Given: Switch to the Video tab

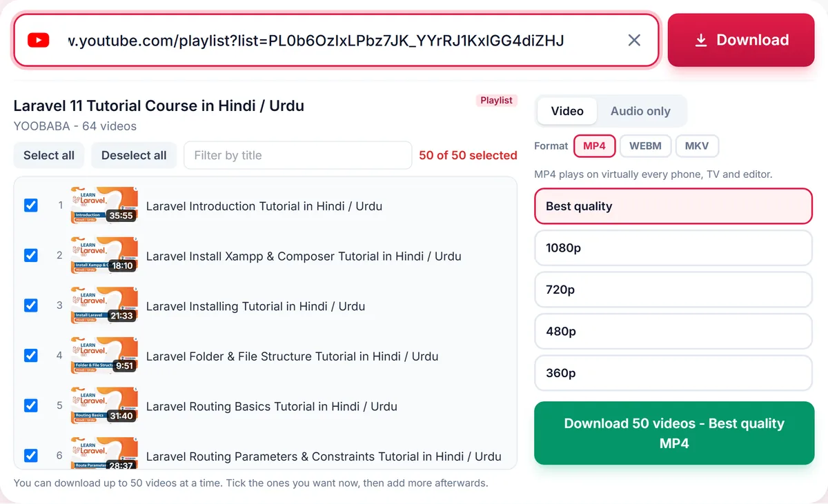Looking at the screenshot, I should pos(567,111).
